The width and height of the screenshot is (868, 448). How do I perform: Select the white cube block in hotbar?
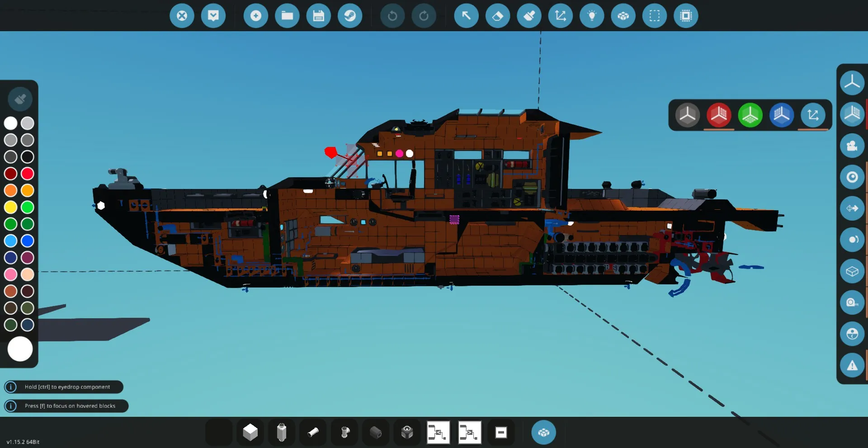[250, 433]
